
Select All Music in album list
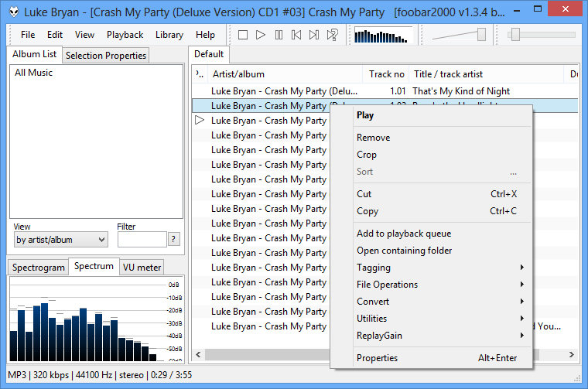33,73
